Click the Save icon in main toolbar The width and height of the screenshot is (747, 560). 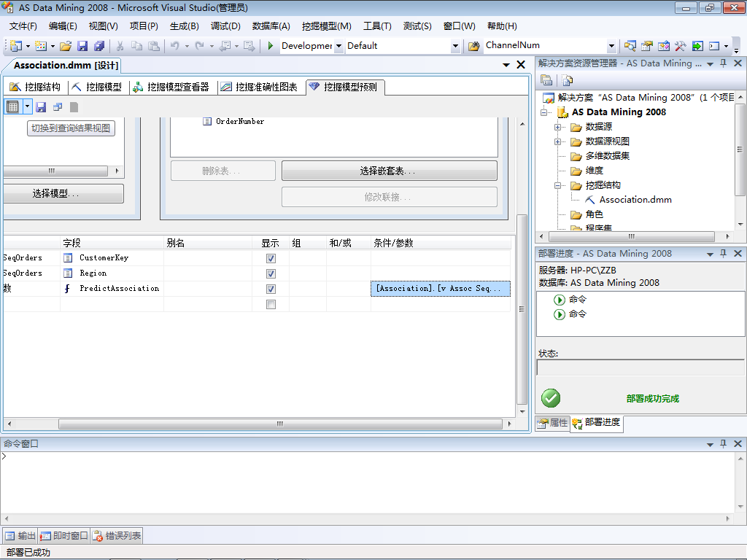(82, 46)
